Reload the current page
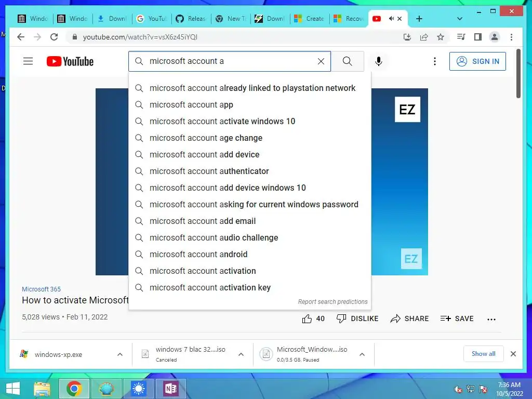 54,37
